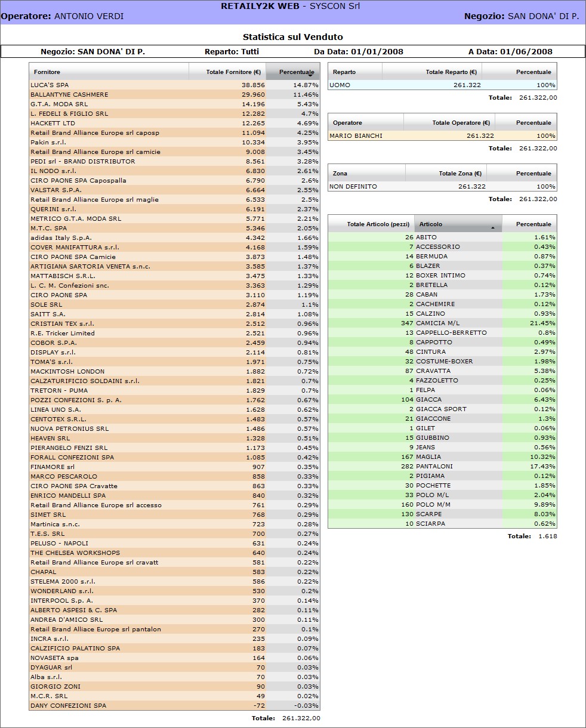Click the Operatore column header
The image size is (586, 728).
(x=366, y=122)
